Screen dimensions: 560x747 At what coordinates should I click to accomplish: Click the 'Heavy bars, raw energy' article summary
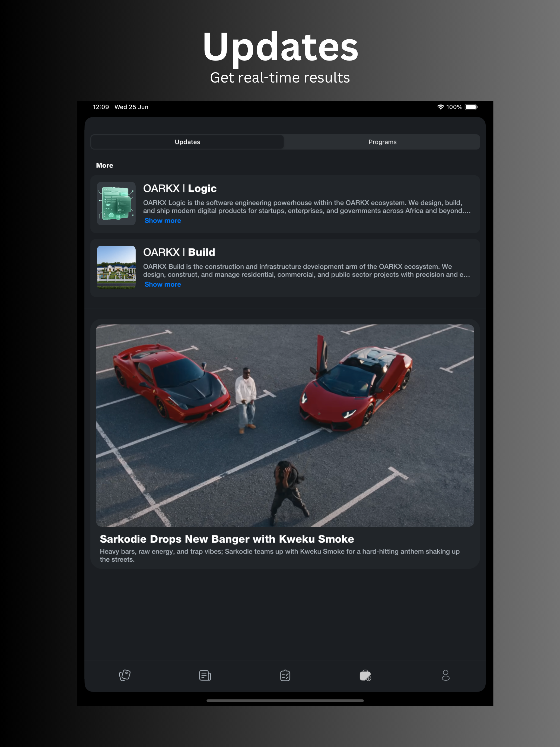[279, 555]
